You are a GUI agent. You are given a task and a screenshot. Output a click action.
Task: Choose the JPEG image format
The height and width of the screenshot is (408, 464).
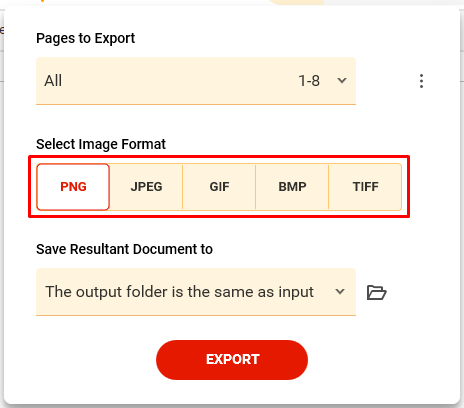coord(146,187)
